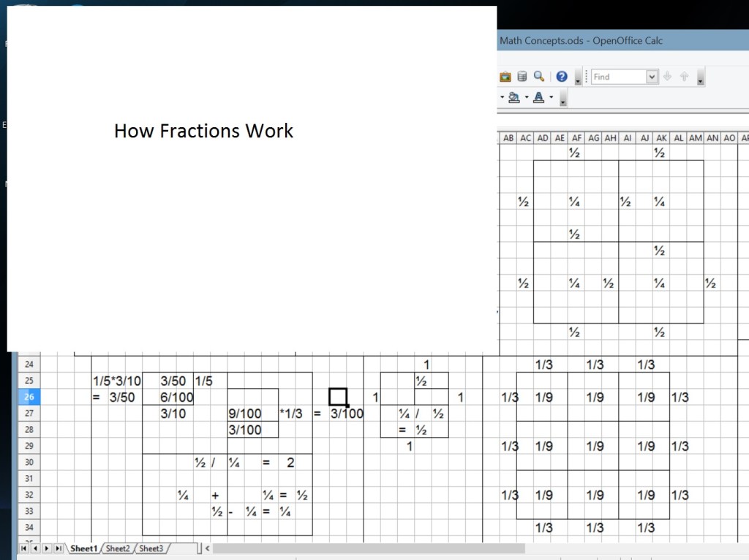The width and height of the screenshot is (749, 560).
Task: Jump to first sheet using navigation button
Action: [23, 548]
